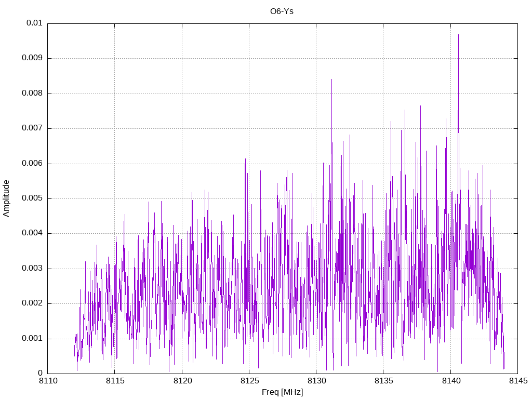
Task: Click the 0.006 y-axis tick label
Action: [32, 164]
